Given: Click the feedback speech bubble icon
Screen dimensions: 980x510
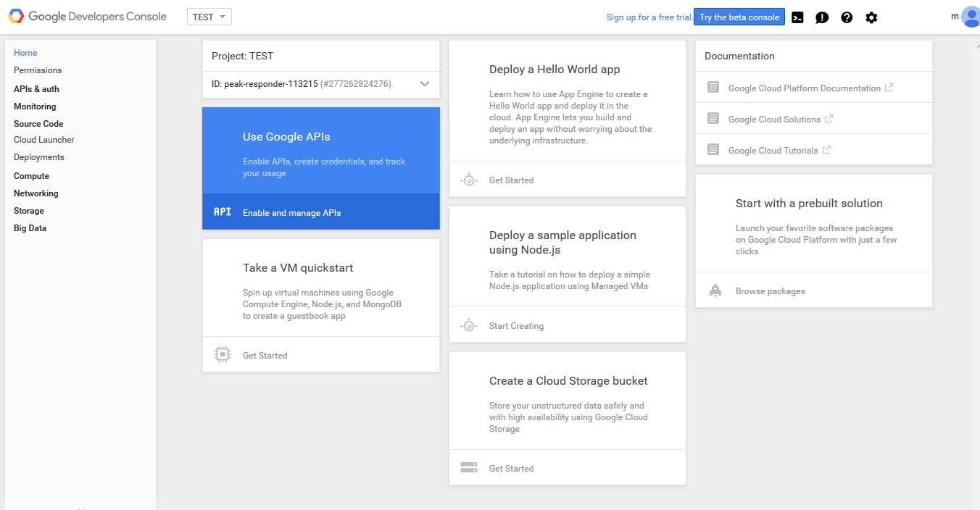Looking at the screenshot, I should coord(822,17).
